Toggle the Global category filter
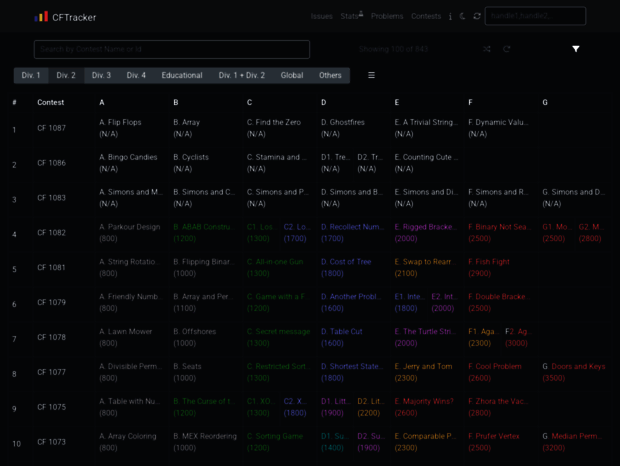Viewport: 620px width, 466px height. point(292,75)
